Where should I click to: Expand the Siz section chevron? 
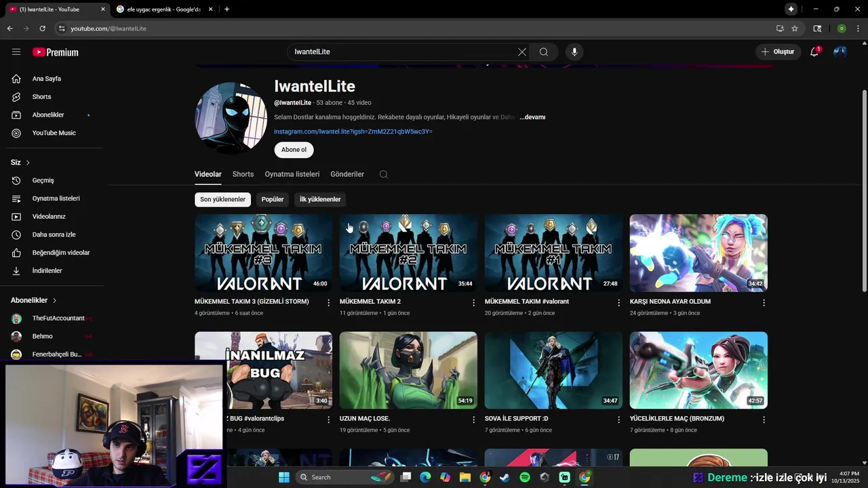(x=28, y=163)
